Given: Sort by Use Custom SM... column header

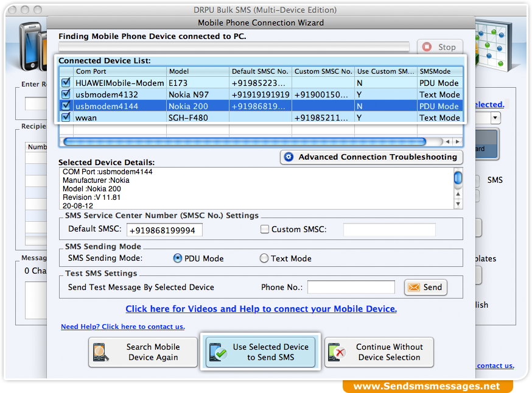Looking at the screenshot, I should (x=386, y=71).
